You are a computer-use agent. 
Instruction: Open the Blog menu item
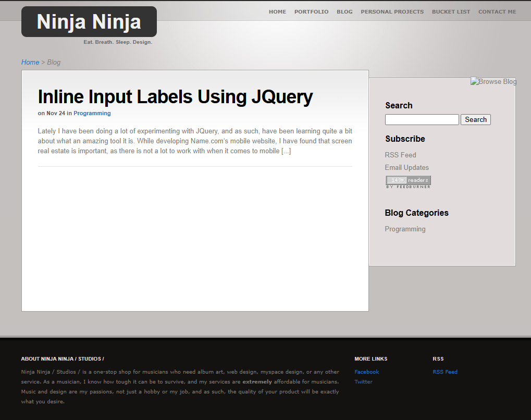point(344,12)
